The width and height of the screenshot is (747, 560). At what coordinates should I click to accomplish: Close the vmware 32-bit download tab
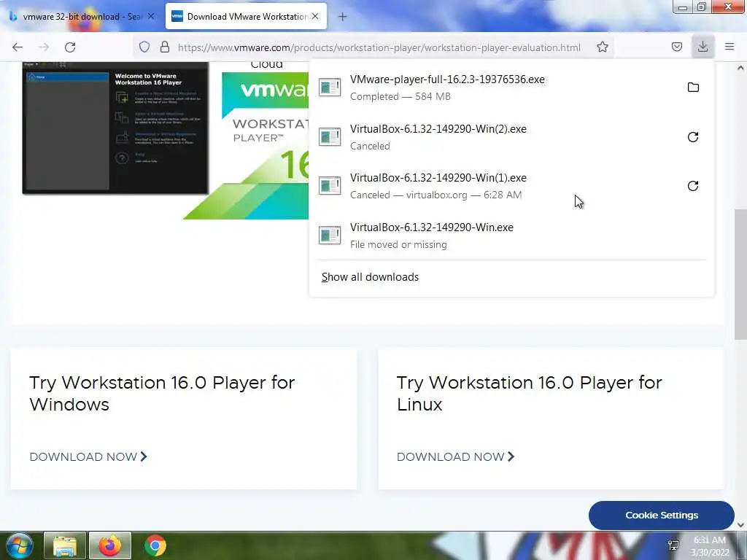pos(151,16)
